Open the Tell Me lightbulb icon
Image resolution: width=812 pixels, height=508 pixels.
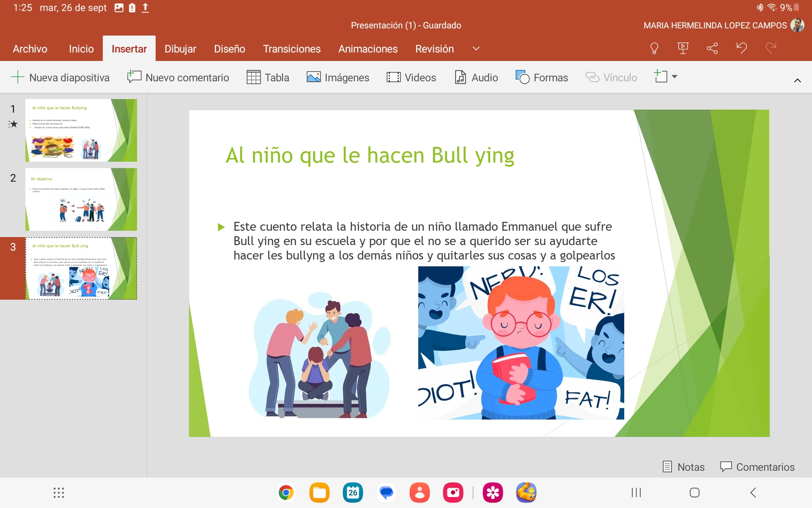pyautogui.click(x=654, y=48)
